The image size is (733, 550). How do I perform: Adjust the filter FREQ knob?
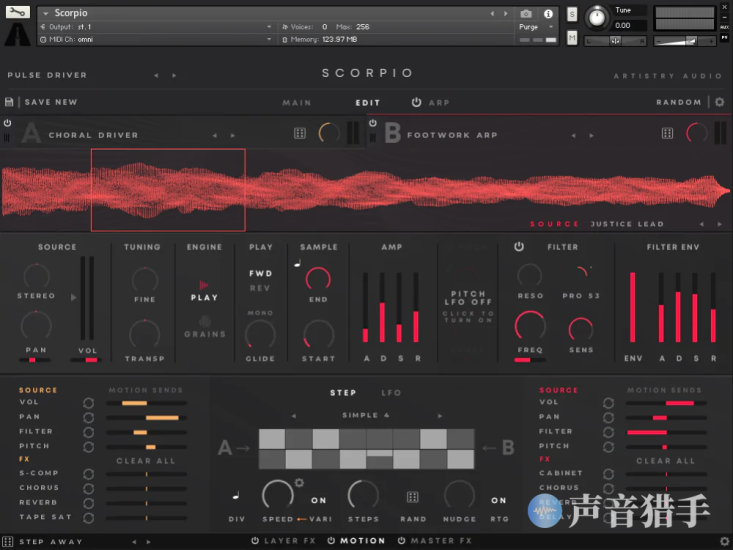click(530, 326)
